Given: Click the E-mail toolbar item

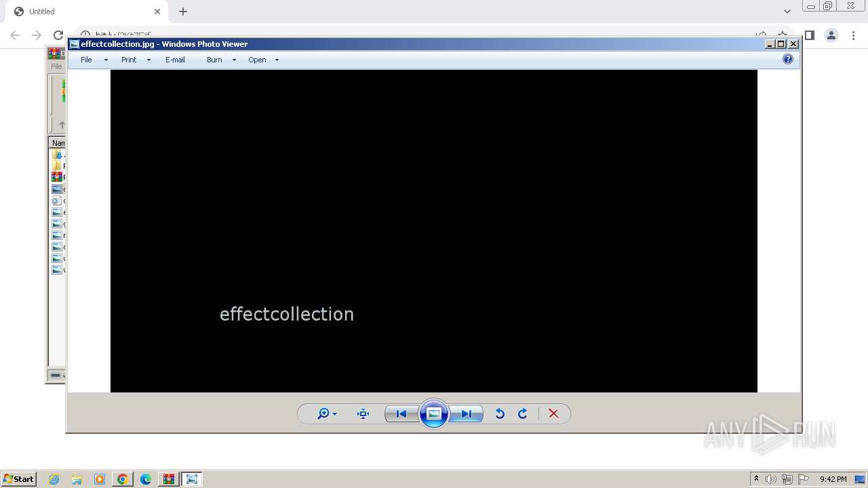Looking at the screenshot, I should pyautogui.click(x=175, y=60).
